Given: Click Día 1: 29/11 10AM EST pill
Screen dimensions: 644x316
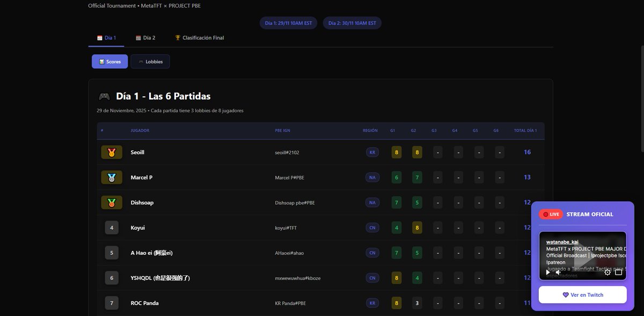Looking at the screenshot, I should (289, 23).
